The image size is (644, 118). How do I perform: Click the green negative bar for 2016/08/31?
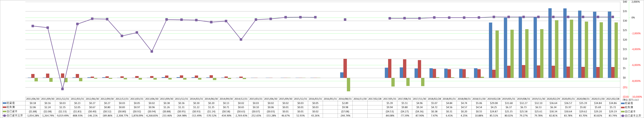click(x=349, y=85)
